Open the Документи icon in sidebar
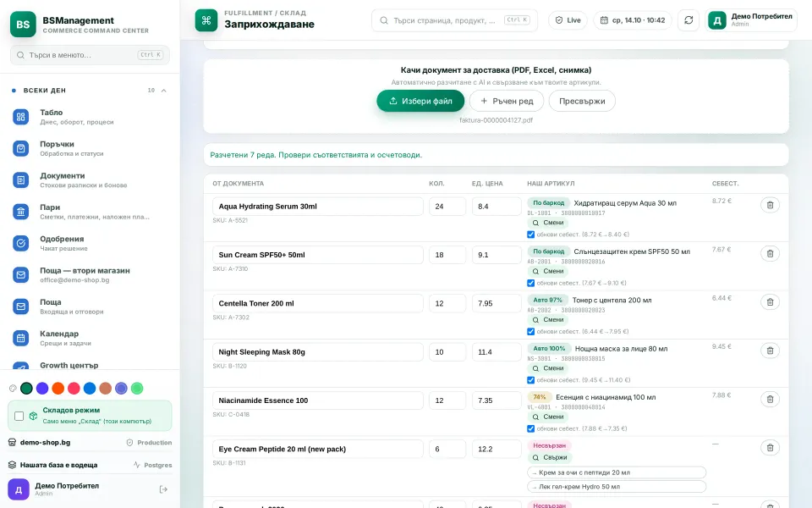 coord(20,179)
